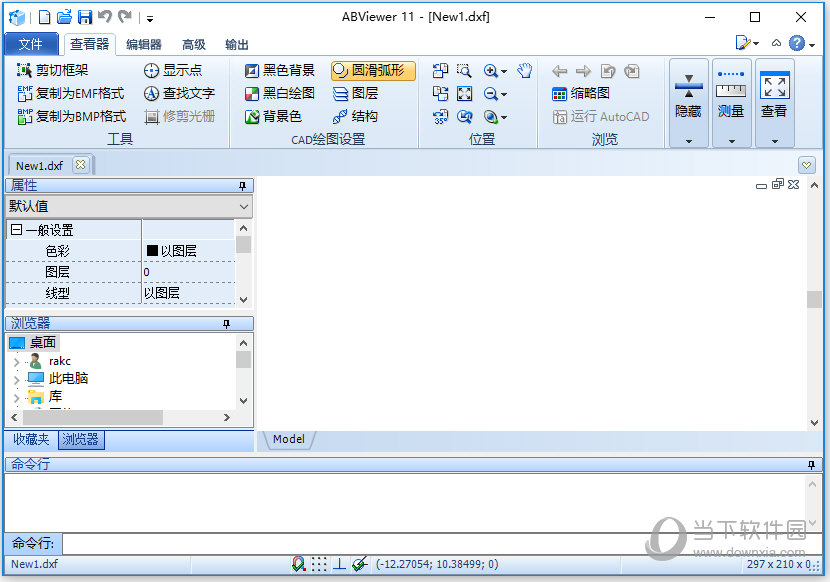Open the help question mark icon
830x582 pixels.
pyautogui.click(x=796, y=43)
